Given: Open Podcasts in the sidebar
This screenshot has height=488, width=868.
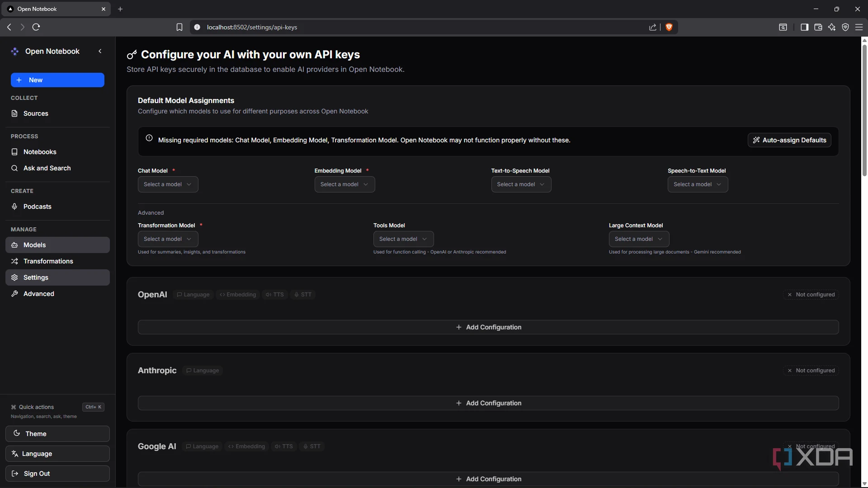Looking at the screenshot, I should (x=57, y=206).
